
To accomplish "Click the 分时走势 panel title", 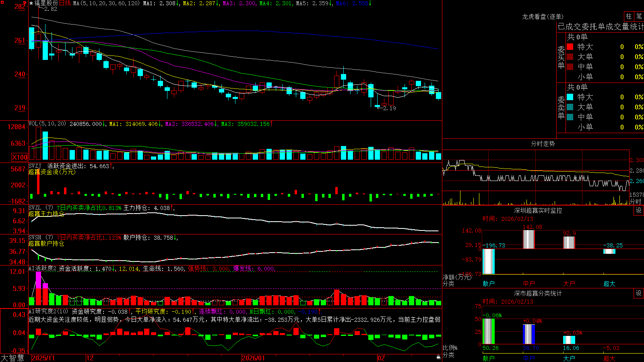I will (x=543, y=144).
